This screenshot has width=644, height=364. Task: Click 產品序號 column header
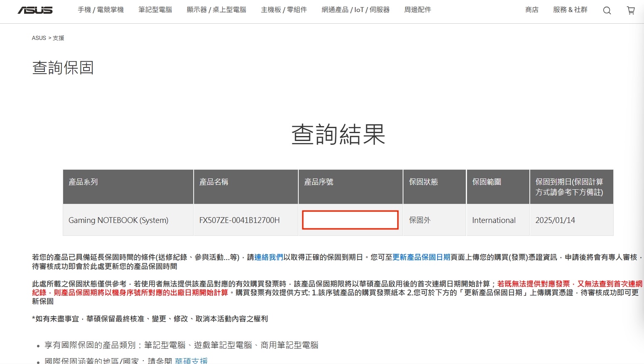(x=351, y=187)
